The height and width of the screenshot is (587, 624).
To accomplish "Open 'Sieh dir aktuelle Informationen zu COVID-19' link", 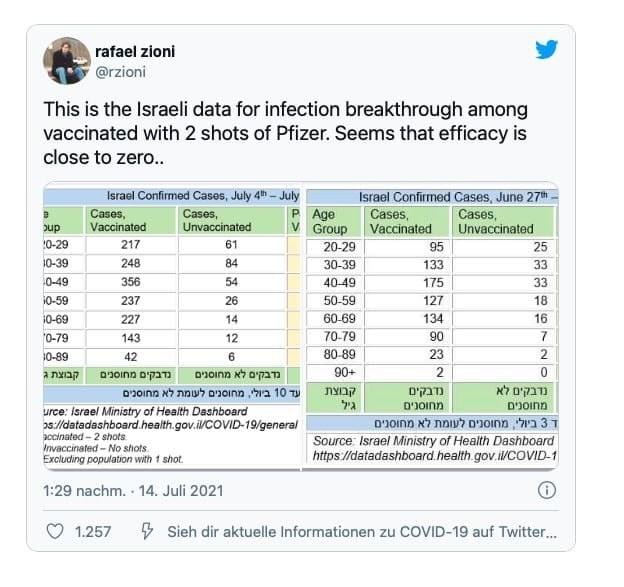I will [362, 530].
